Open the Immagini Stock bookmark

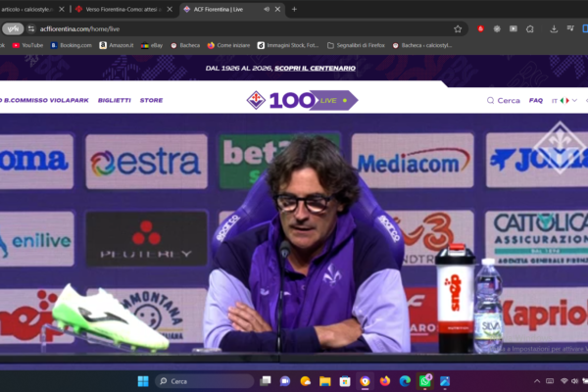coord(288,45)
